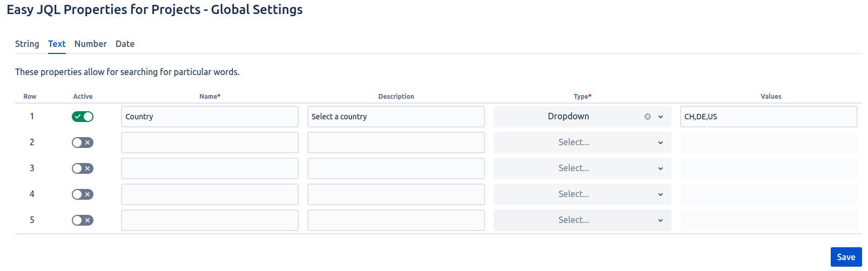Open the Number properties tab

(90, 44)
